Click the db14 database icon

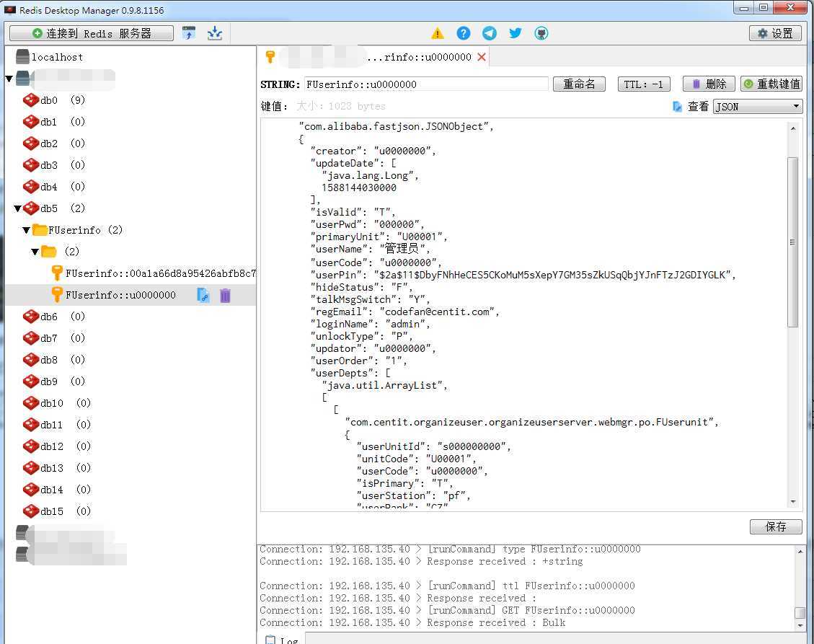(30, 490)
